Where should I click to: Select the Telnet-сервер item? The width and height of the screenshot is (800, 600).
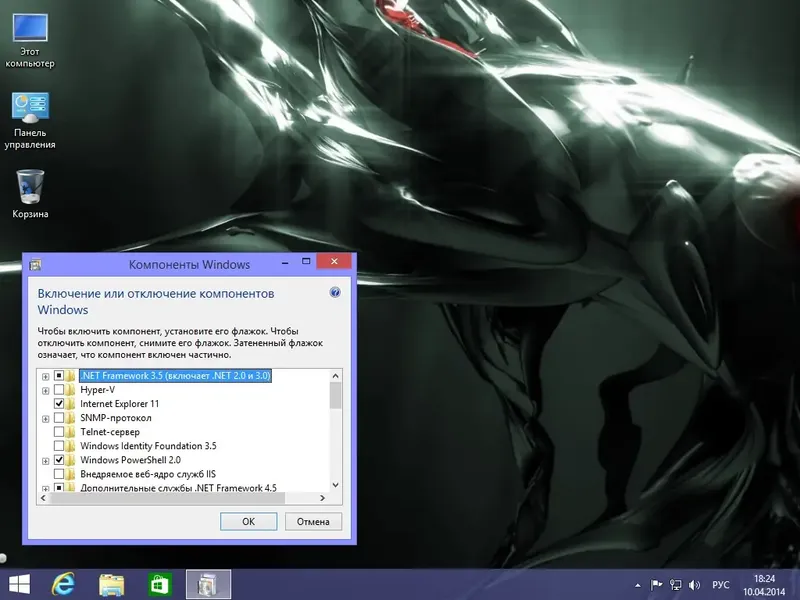pyautogui.click(x=110, y=432)
